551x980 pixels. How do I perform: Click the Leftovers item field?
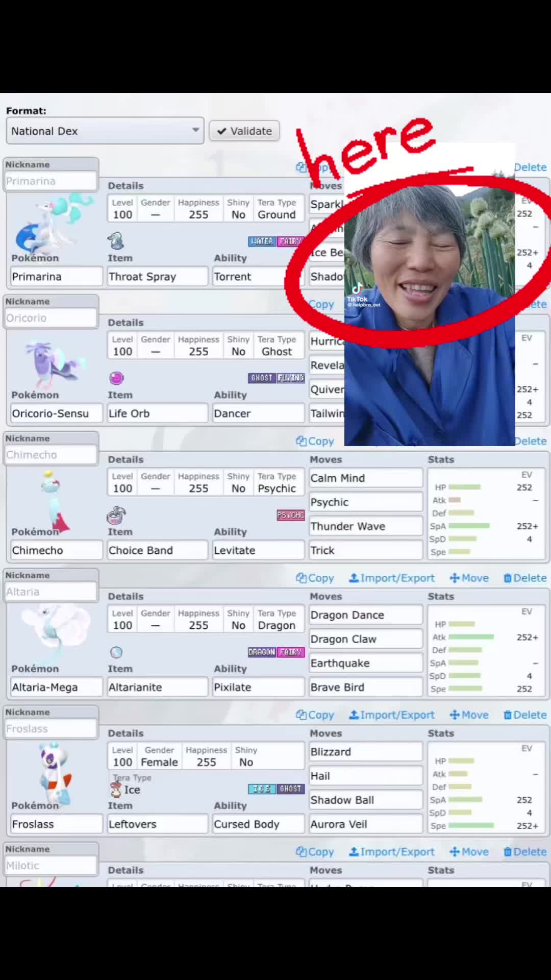(158, 824)
